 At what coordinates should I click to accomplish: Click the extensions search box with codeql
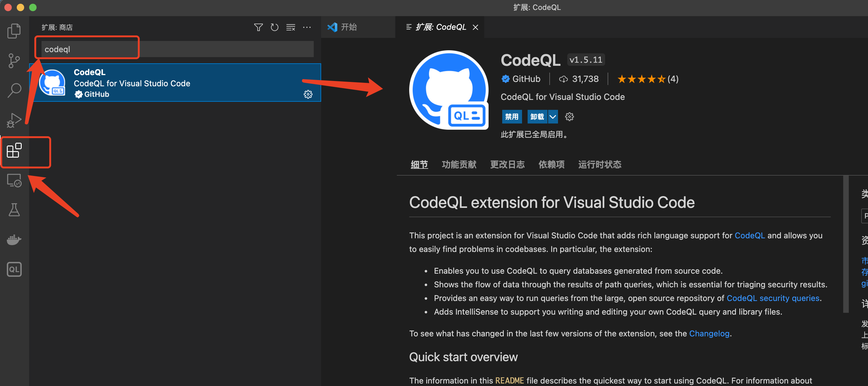(x=177, y=49)
